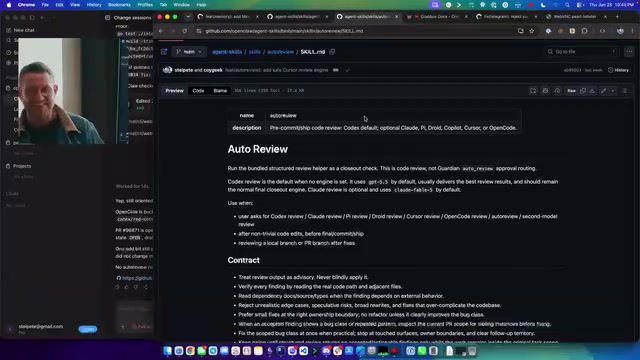This screenshot has width=640, height=360.
Task: Select the github.com address bar URL
Action: pyautogui.click(x=284, y=31)
